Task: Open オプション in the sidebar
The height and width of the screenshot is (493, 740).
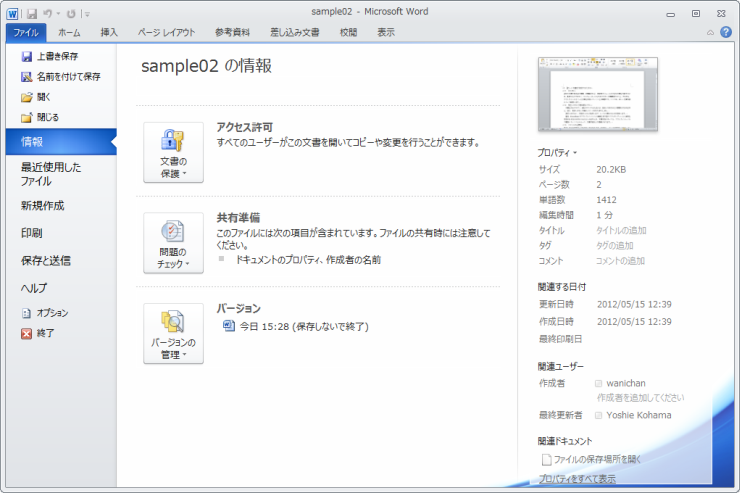Action: click(45, 313)
